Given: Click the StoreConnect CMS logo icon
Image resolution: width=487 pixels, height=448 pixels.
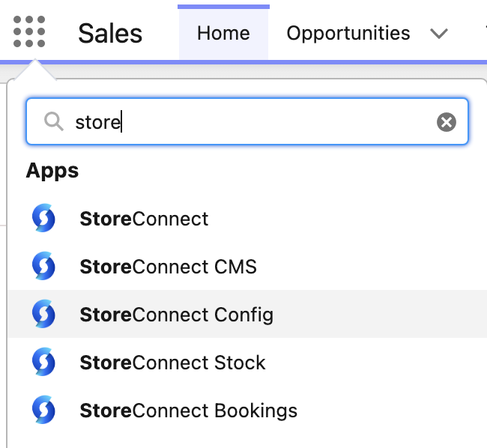Looking at the screenshot, I should coord(43,266).
